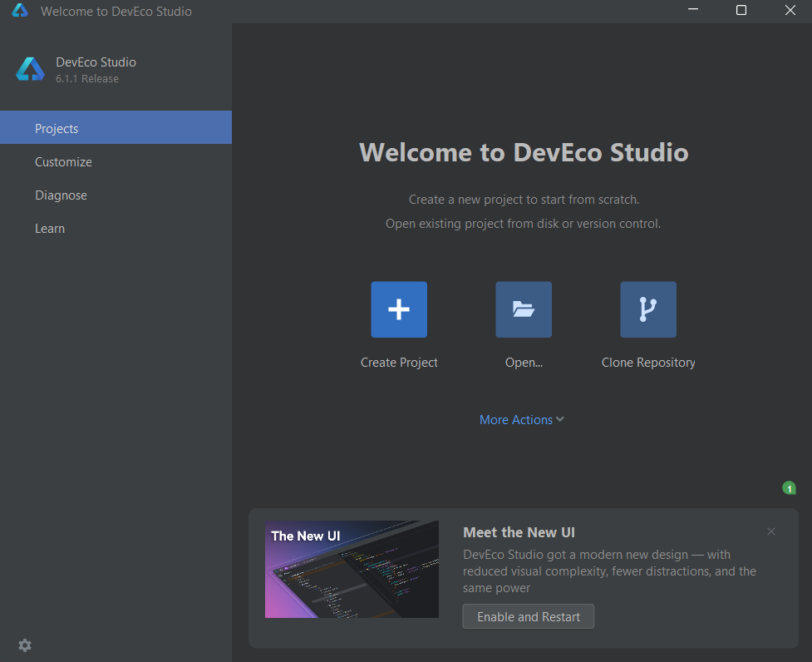
Task: Click the DevEco Studio name in the sidebar
Action: pyautogui.click(x=96, y=62)
